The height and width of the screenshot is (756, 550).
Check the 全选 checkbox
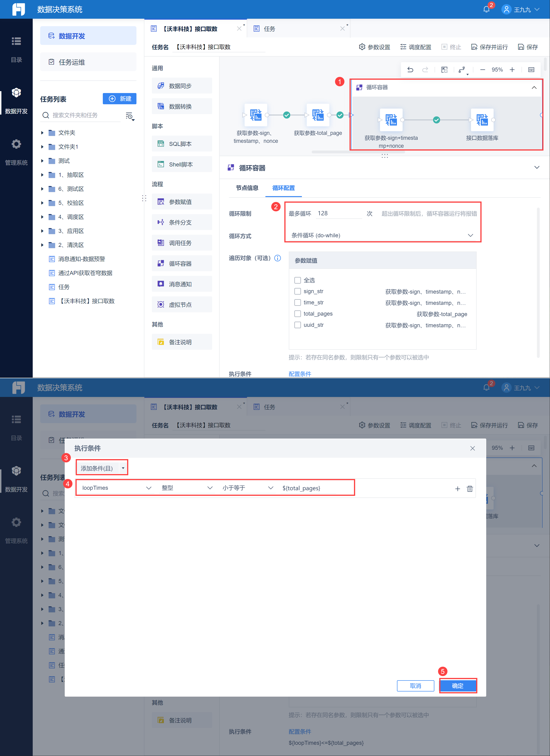coord(297,280)
